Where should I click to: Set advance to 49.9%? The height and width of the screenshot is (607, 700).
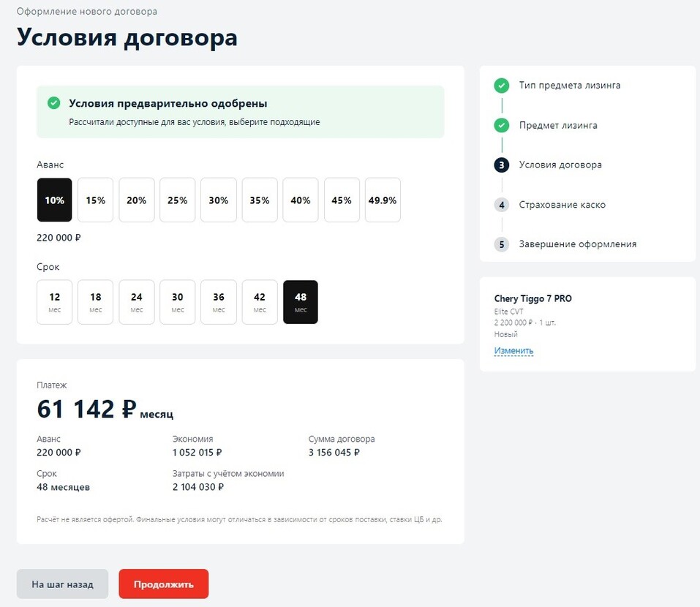tap(383, 200)
